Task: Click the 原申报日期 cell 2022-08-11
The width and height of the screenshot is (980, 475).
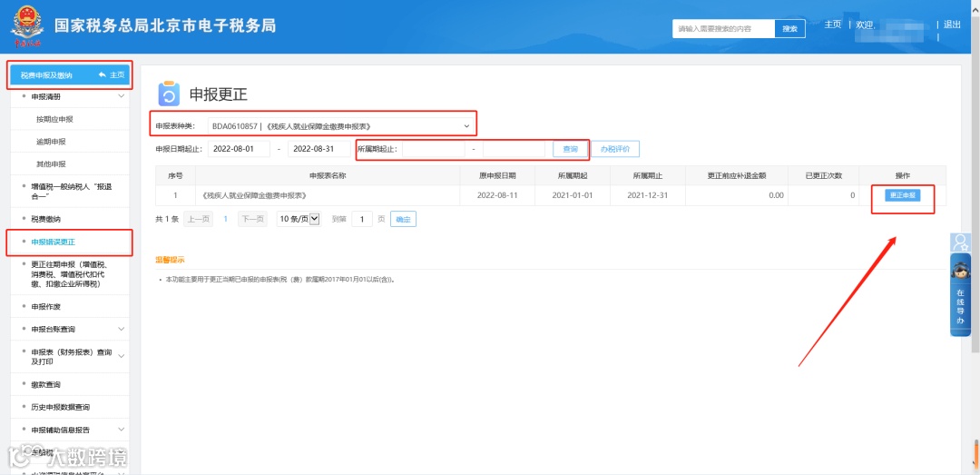Action: (497, 195)
